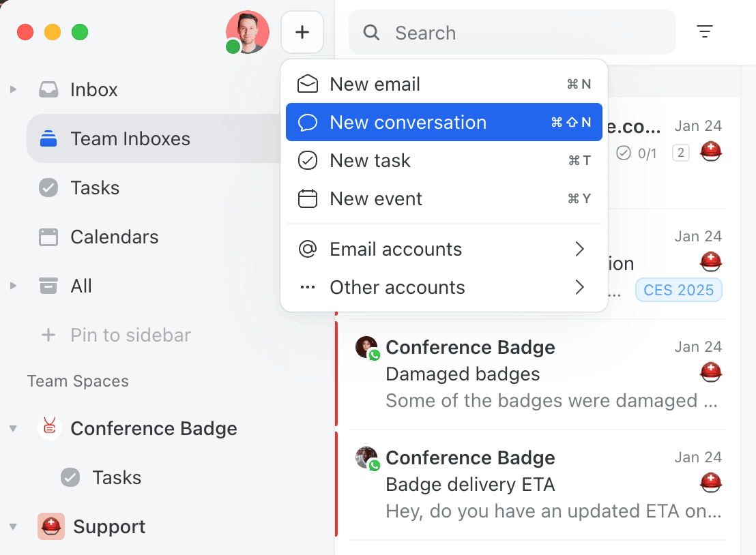Choose New email from menu

pyautogui.click(x=444, y=84)
